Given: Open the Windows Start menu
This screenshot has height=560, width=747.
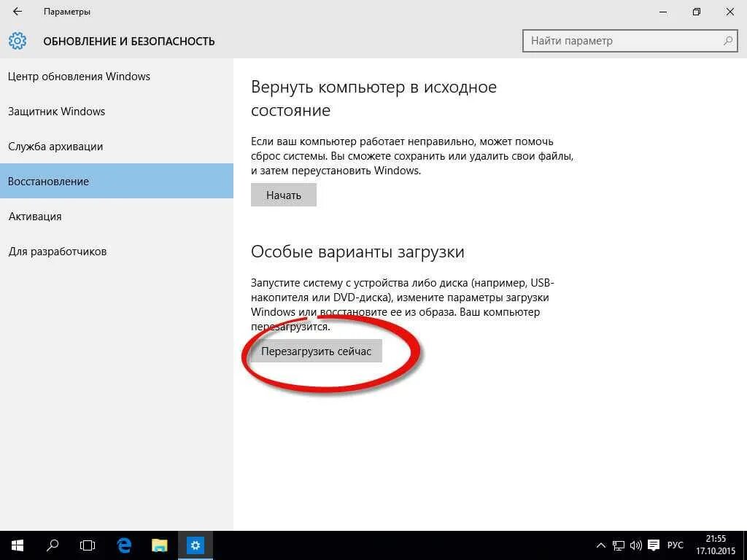Looking at the screenshot, I should coord(18,545).
